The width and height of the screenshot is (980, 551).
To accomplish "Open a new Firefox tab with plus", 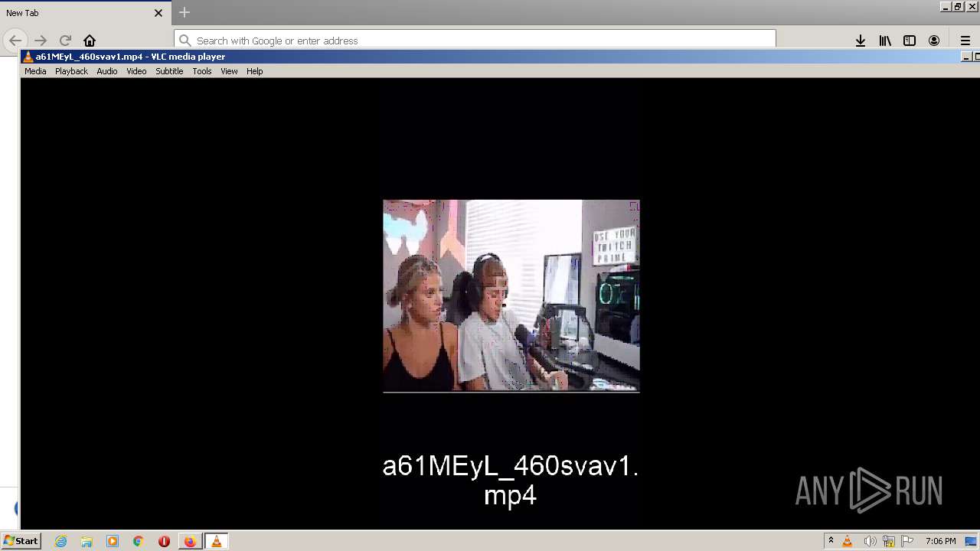I will pyautogui.click(x=185, y=12).
